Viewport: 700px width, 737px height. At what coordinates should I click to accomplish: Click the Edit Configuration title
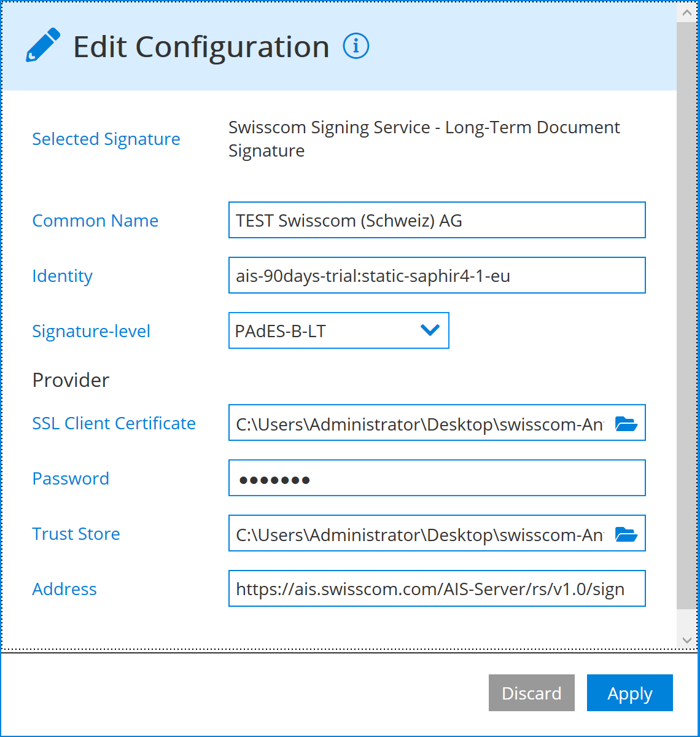(201, 47)
